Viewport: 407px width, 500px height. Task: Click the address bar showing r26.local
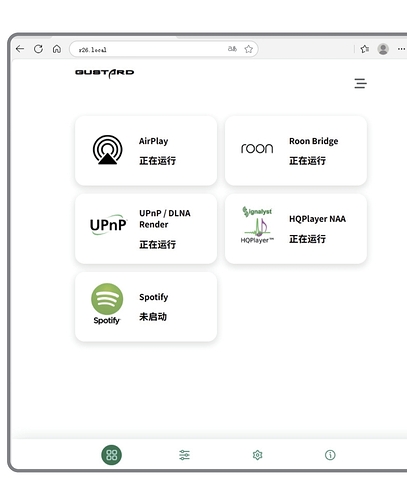[163, 49]
